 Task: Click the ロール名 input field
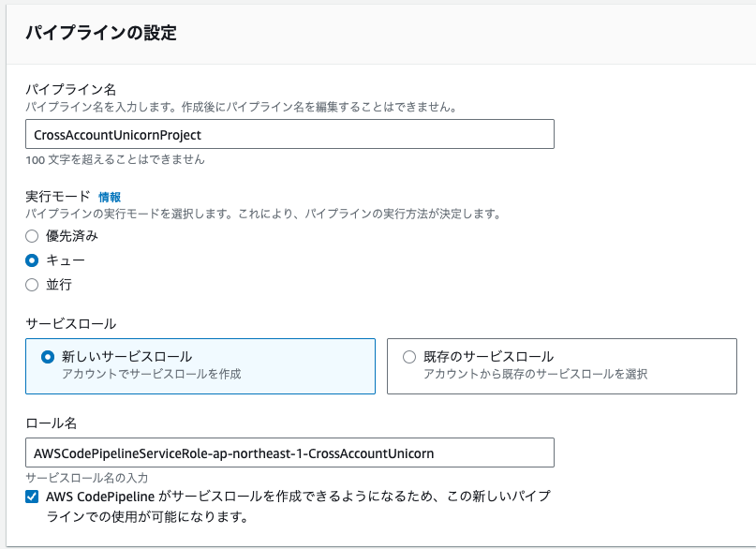(x=289, y=453)
